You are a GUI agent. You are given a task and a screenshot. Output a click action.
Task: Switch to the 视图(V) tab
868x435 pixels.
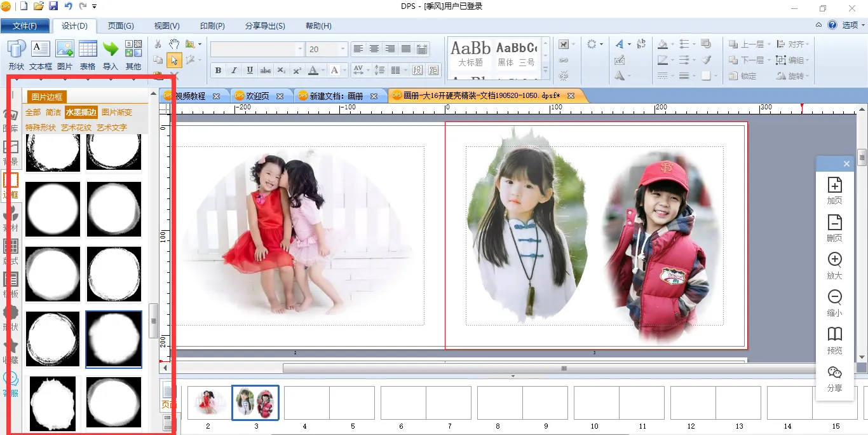[166, 26]
